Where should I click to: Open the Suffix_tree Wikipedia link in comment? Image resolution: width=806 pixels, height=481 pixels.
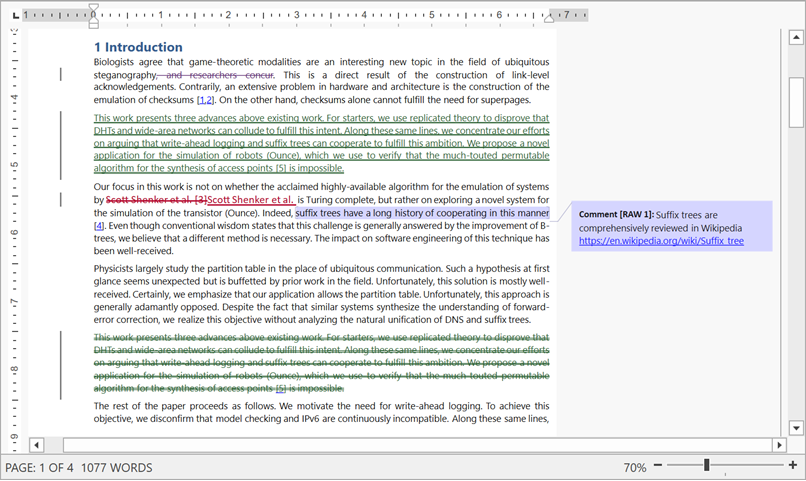pyautogui.click(x=661, y=240)
